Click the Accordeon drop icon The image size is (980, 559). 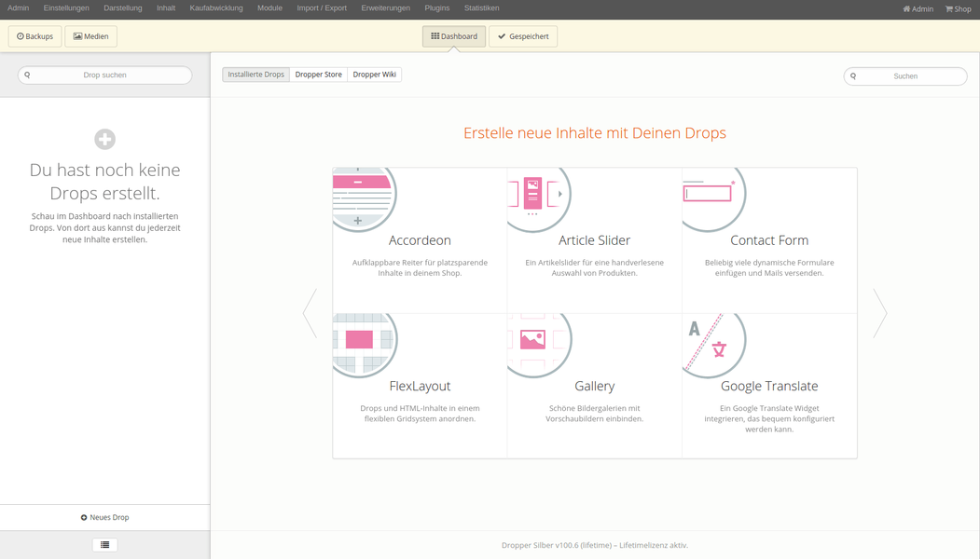365,198
